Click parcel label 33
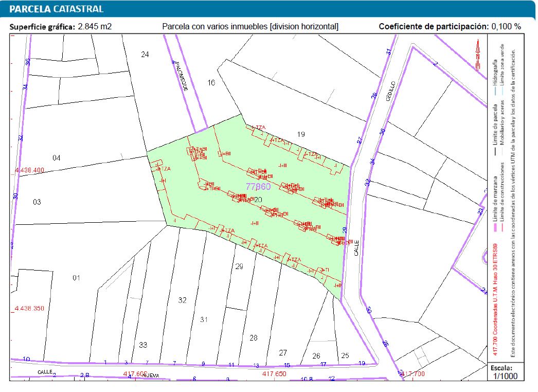 pos(143,344)
